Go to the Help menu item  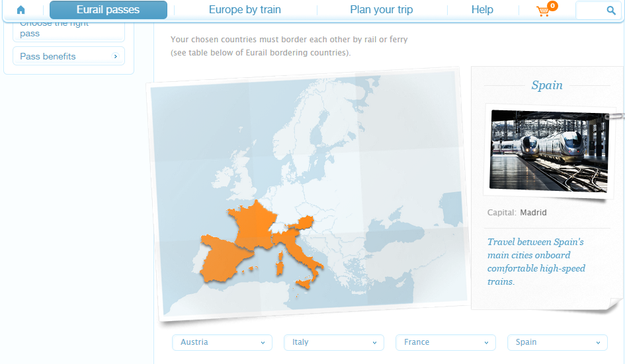pos(482,10)
